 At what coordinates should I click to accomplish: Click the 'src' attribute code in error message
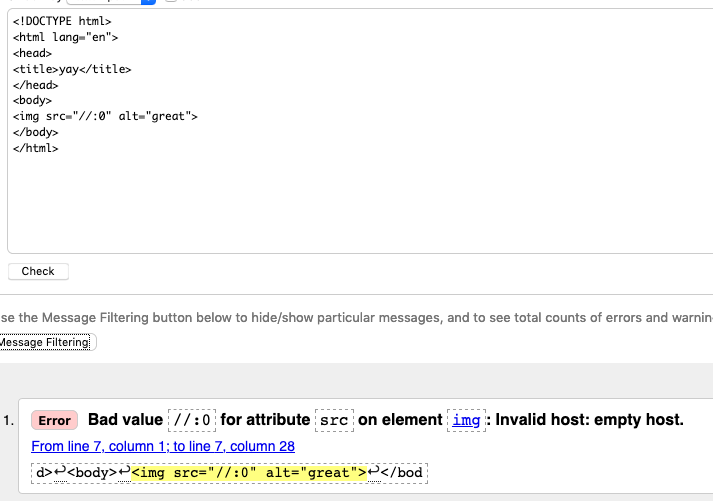point(334,420)
